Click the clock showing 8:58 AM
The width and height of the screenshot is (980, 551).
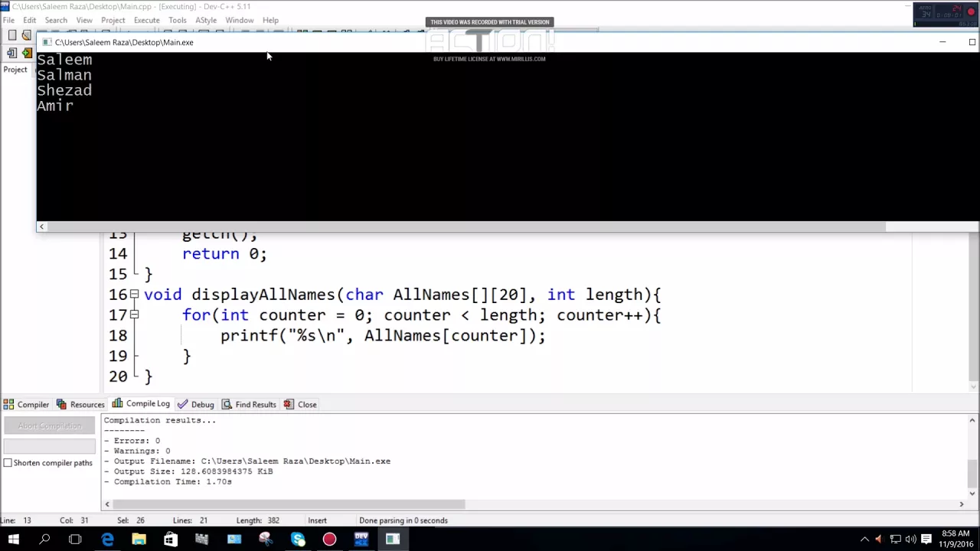[x=955, y=534]
